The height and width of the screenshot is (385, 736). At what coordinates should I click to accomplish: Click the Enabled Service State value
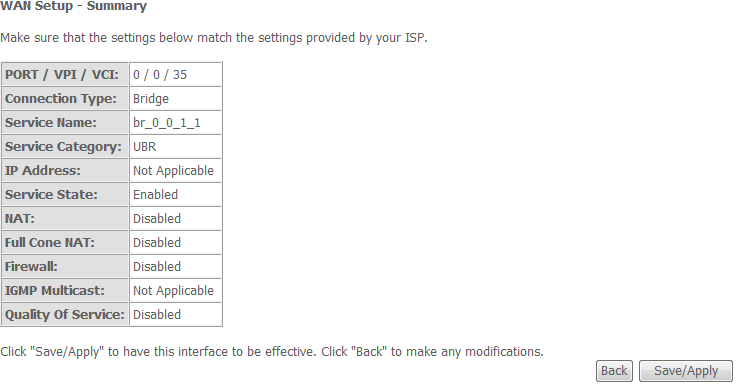click(x=155, y=194)
